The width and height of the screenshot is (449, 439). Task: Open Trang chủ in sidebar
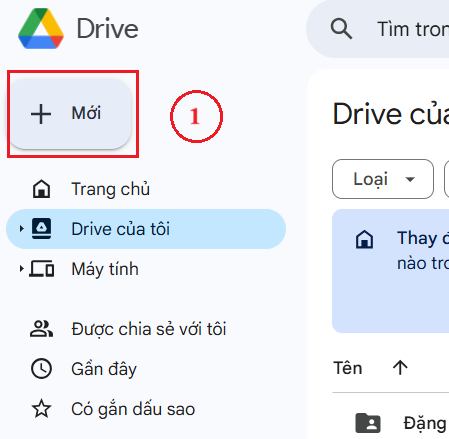[146, 189]
